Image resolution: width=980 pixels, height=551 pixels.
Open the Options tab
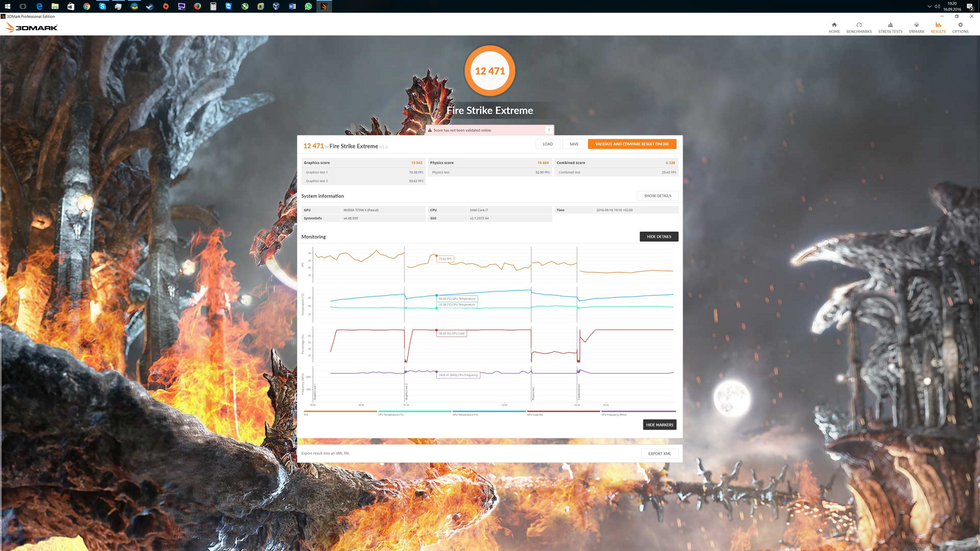click(x=960, y=28)
